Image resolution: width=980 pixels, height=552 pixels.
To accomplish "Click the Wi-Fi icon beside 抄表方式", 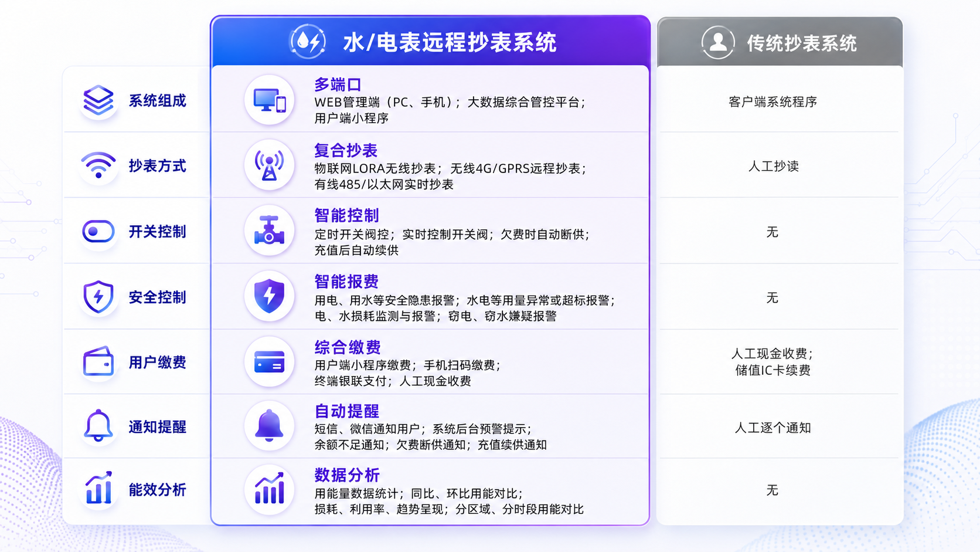I will pos(98,165).
